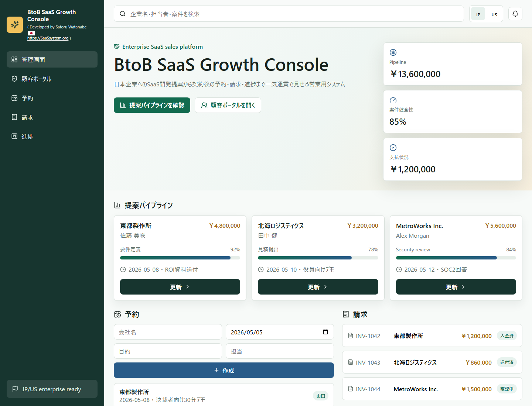Go to 請求 in the sidebar
The width and height of the screenshot is (532, 406).
point(52,117)
